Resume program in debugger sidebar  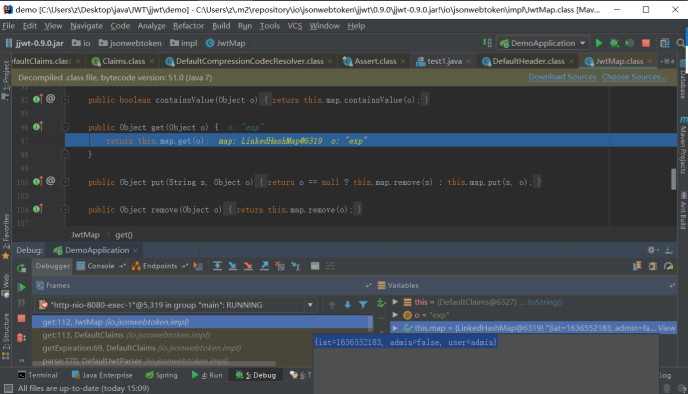coord(22,287)
